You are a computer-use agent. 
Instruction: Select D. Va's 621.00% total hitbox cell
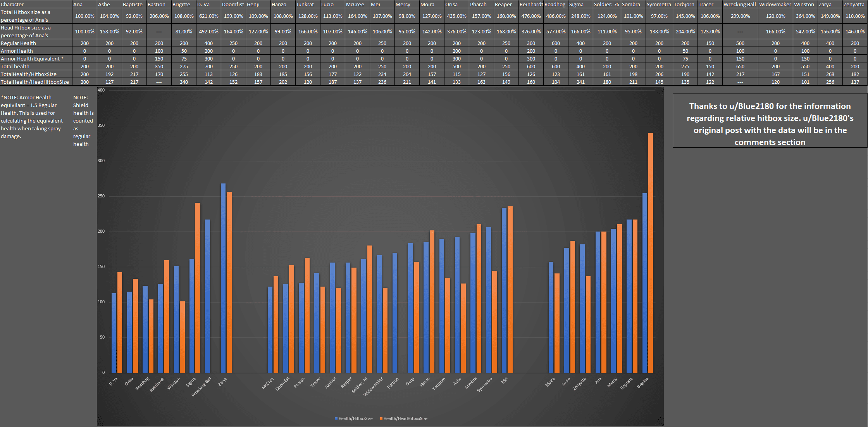coord(208,16)
